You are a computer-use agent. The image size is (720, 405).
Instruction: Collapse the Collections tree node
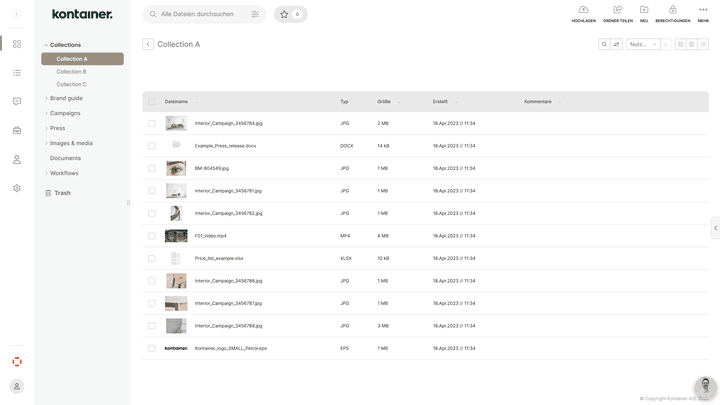[46, 45]
